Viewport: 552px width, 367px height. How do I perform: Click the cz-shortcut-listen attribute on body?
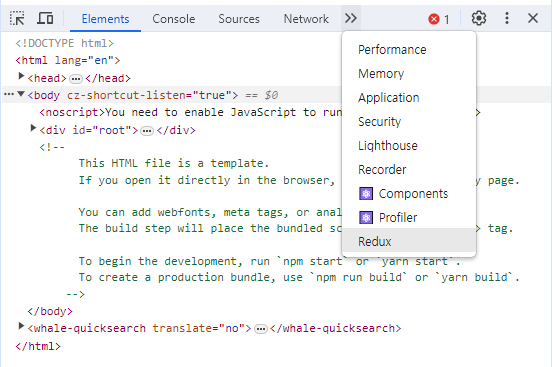[x=150, y=95]
